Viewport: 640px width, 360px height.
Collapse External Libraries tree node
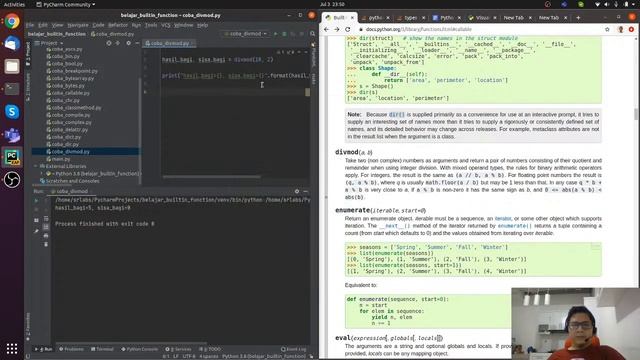[36, 167]
